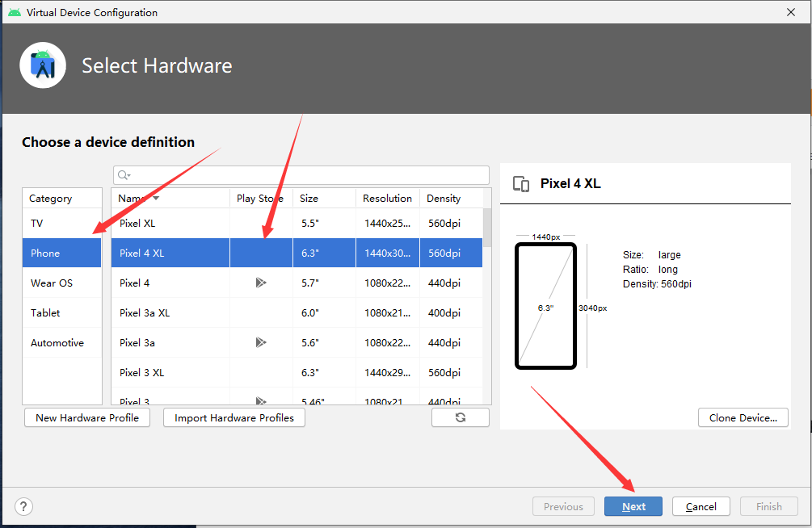Click the refresh icon button below device table
The width and height of the screenshot is (812, 528).
click(461, 417)
